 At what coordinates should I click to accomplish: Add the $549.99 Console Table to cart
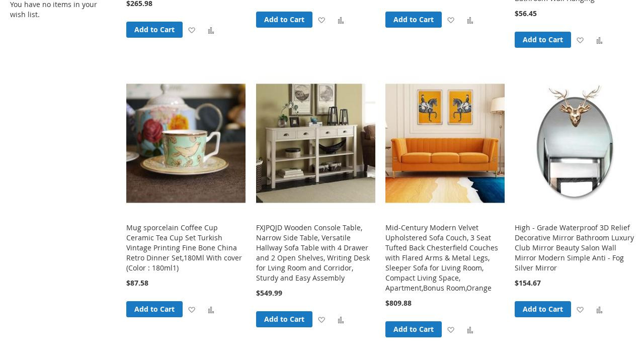(284, 319)
